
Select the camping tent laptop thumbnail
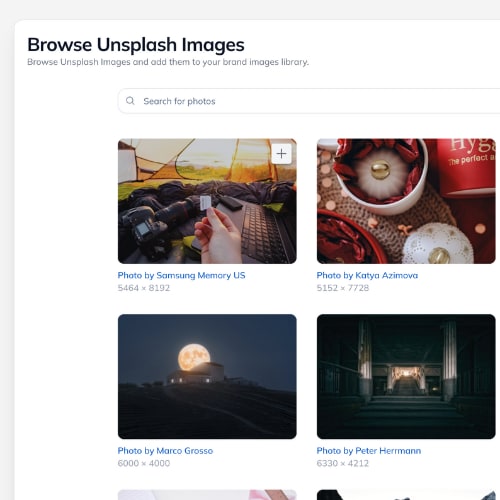(207, 201)
